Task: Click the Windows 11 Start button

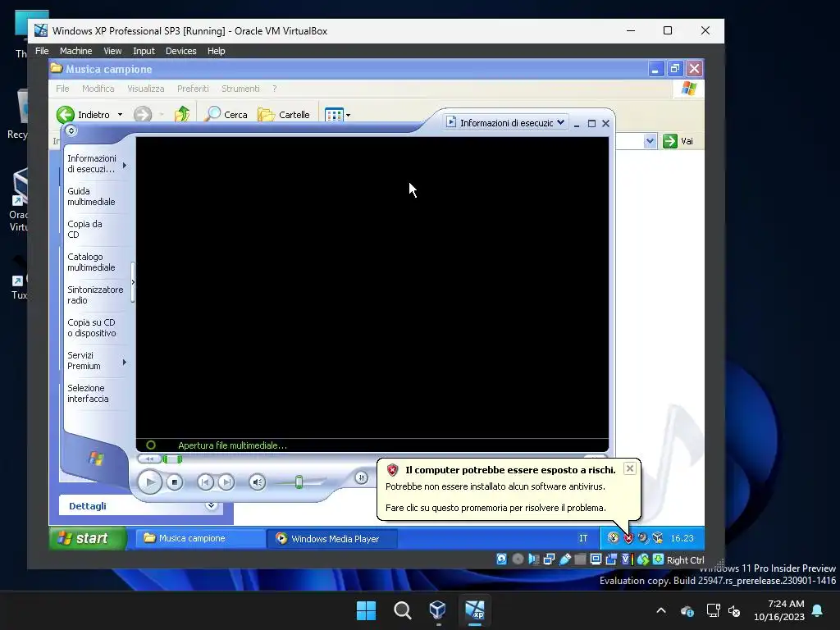Action: pos(367,610)
